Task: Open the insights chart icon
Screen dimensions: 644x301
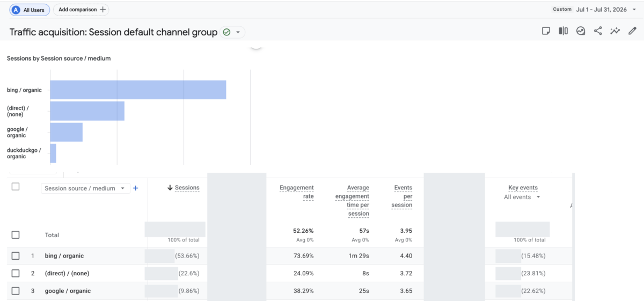Action: (x=581, y=31)
